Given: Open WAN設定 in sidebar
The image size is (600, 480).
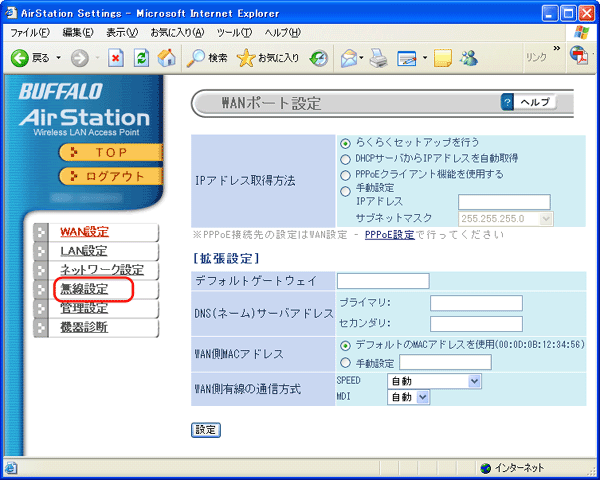Looking at the screenshot, I should point(85,232).
